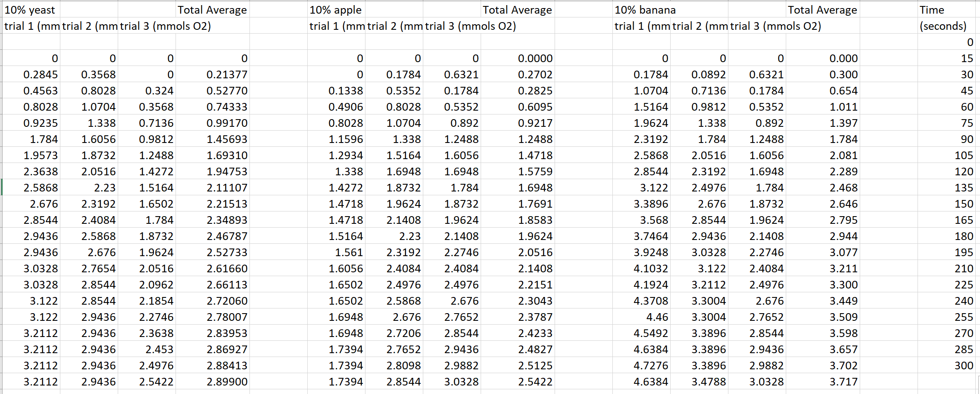The image size is (980, 394).
Task: Select the apple average 2.5125
Action: [x=518, y=365]
